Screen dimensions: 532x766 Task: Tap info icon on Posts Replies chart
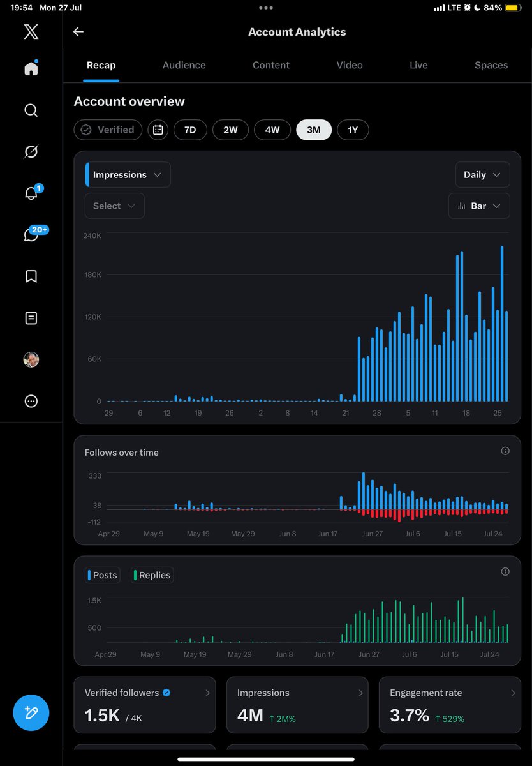point(505,572)
